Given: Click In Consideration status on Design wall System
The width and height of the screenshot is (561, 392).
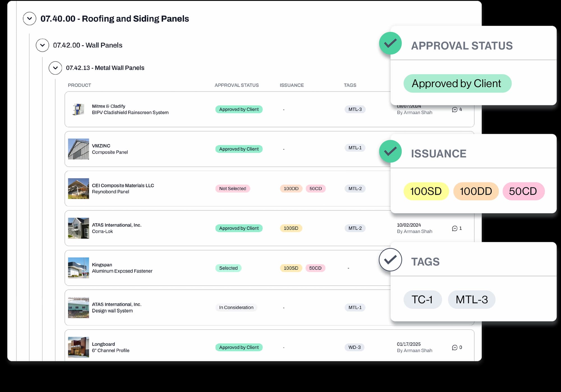Looking at the screenshot, I should click(x=236, y=308).
